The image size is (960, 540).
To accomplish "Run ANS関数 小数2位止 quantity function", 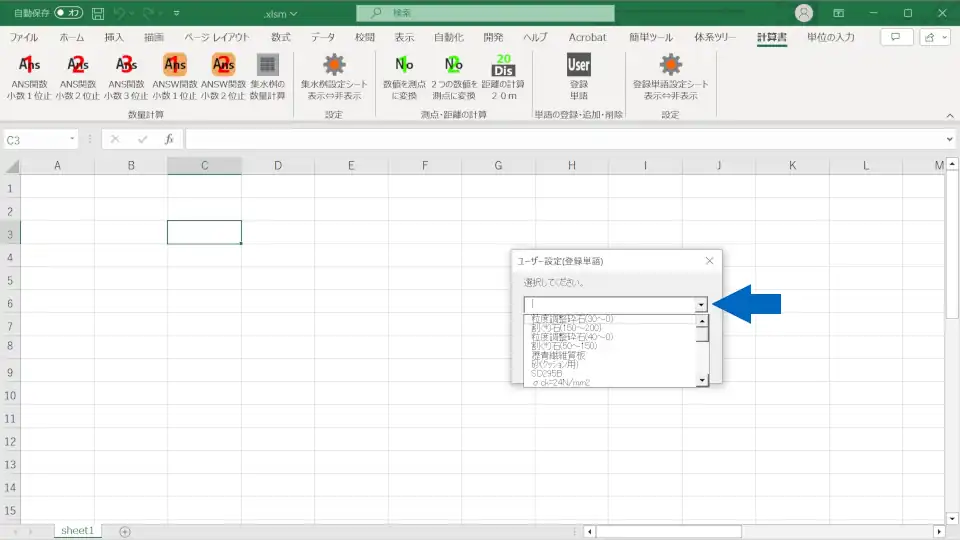I will click(x=78, y=77).
